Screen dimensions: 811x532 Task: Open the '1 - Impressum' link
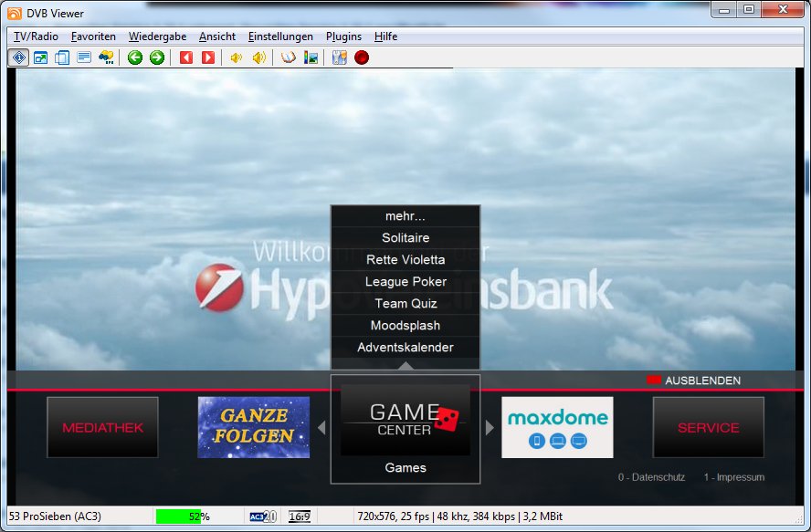click(x=734, y=477)
